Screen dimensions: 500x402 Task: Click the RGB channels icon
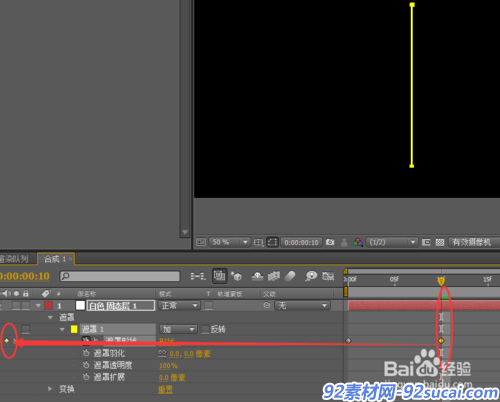click(358, 242)
